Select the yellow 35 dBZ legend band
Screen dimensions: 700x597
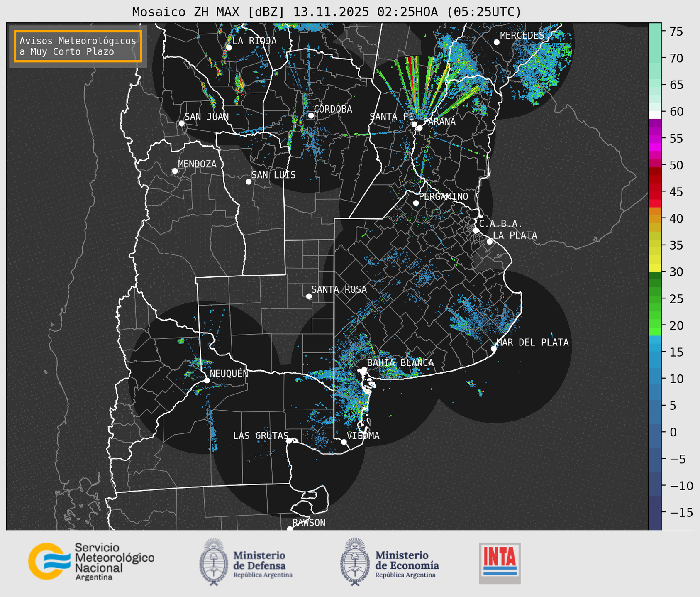pyautogui.click(x=655, y=245)
